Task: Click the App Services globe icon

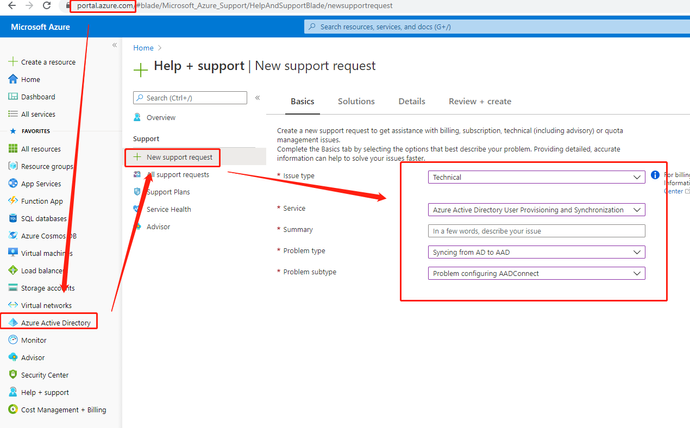Action: coord(13,183)
